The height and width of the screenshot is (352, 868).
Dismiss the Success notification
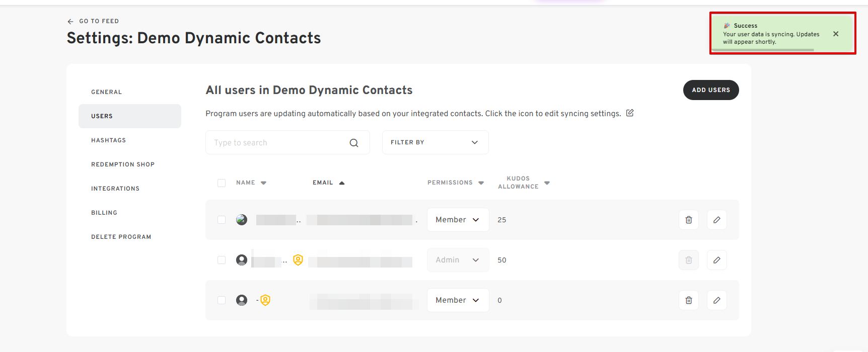[836, 34]
